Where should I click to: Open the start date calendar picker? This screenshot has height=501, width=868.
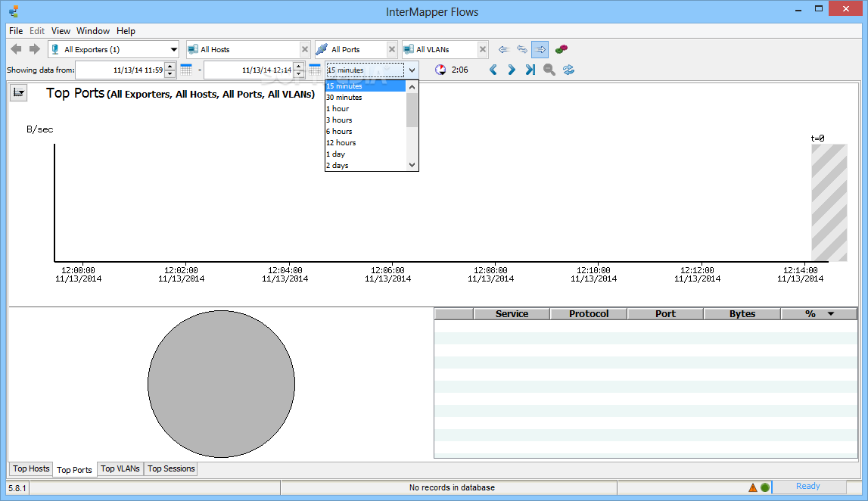pyautogui.click(x=186, y=70)
